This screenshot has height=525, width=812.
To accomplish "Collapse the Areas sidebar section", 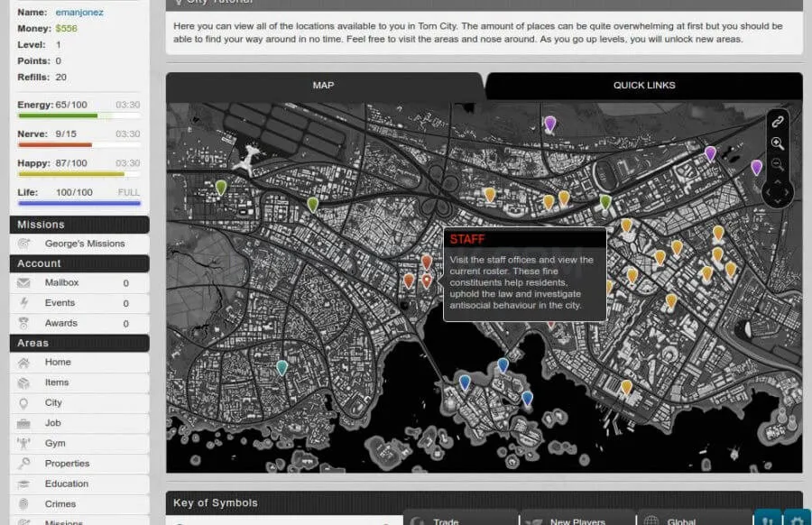I will point(79,344).
